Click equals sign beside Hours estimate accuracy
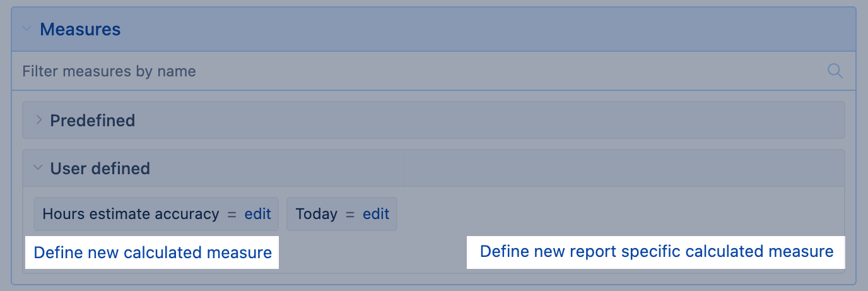This screenshot has height=291, width=868. pyautogui.click(x=232, y=214)
